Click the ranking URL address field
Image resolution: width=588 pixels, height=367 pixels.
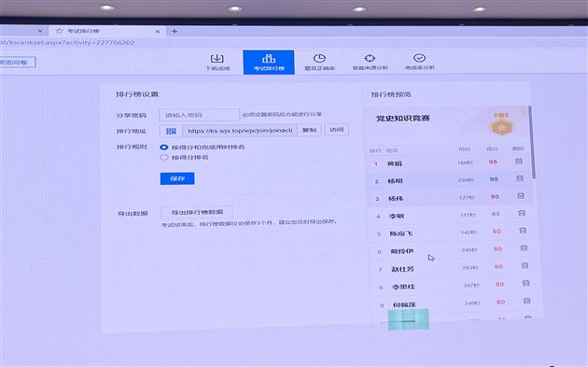tap(240, 131)
